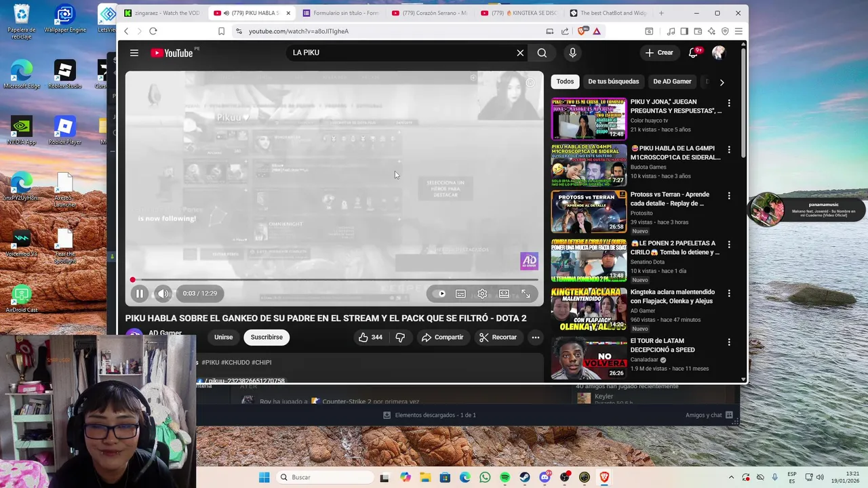Screen dimensions: 868x488
Task: Open the Brave Rewards triangle icon
Action: pos(597,31)
